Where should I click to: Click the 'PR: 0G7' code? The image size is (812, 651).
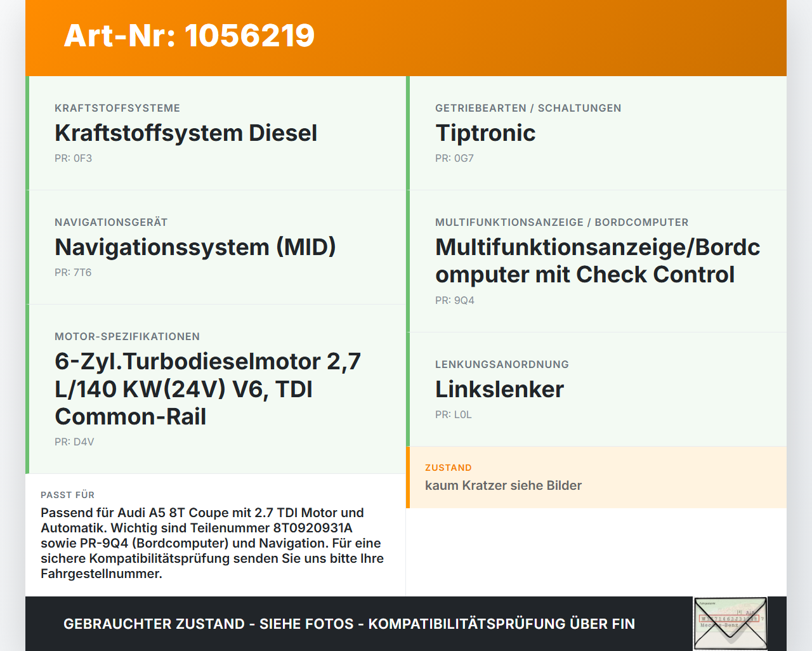pyautogui.click(x=454, y=159)
